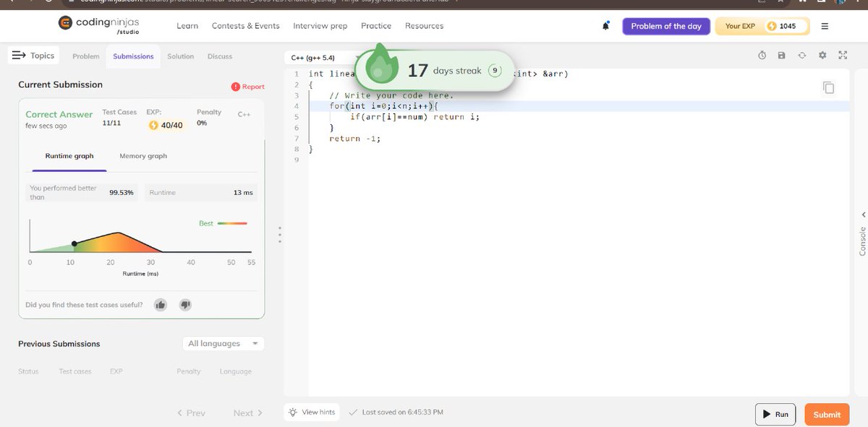The height and width of the screenshot is (427, 868).
Task: Click the View hints button
Action: click(x=311, y=412)
